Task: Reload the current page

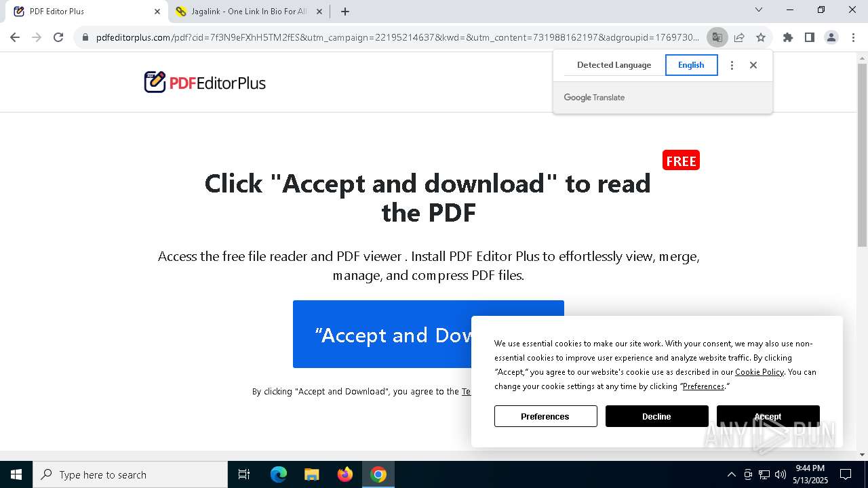Action: [x=58, y=37]
